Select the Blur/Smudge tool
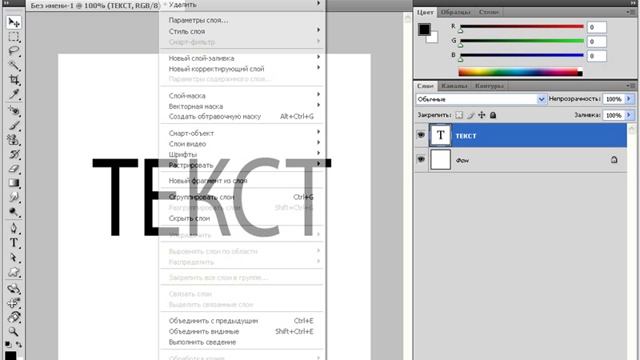 point(13,197)
